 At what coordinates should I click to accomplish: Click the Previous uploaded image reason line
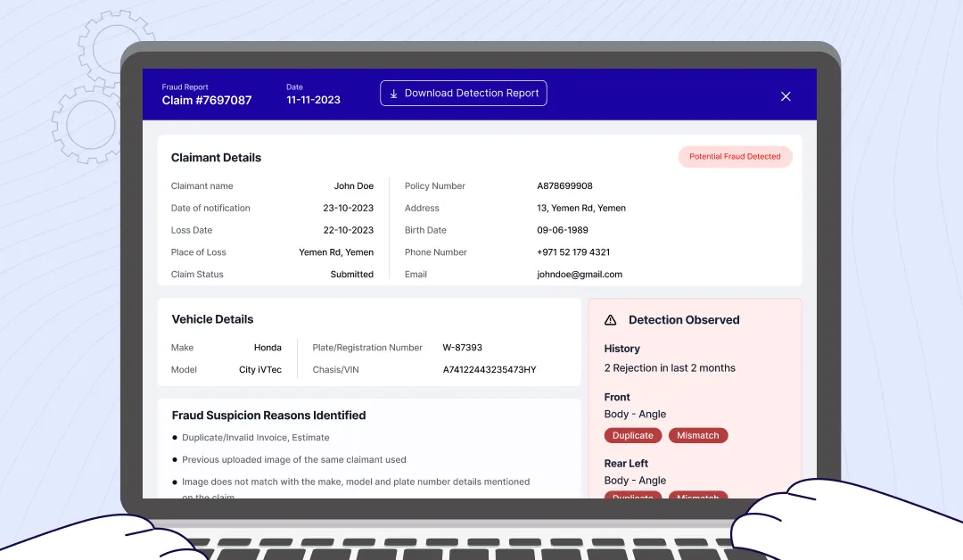[x=294, y=460]
